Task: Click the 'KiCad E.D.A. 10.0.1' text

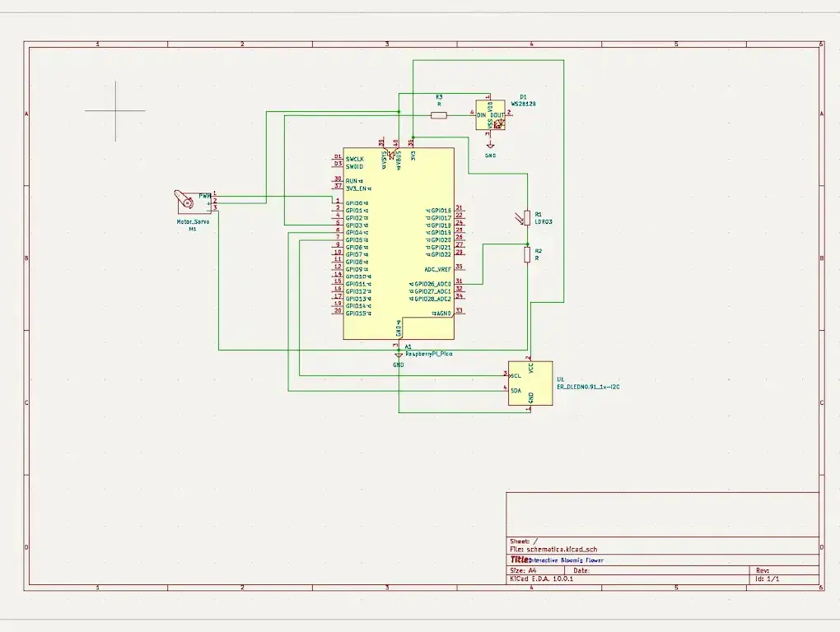Action: (x=541, y=579)
